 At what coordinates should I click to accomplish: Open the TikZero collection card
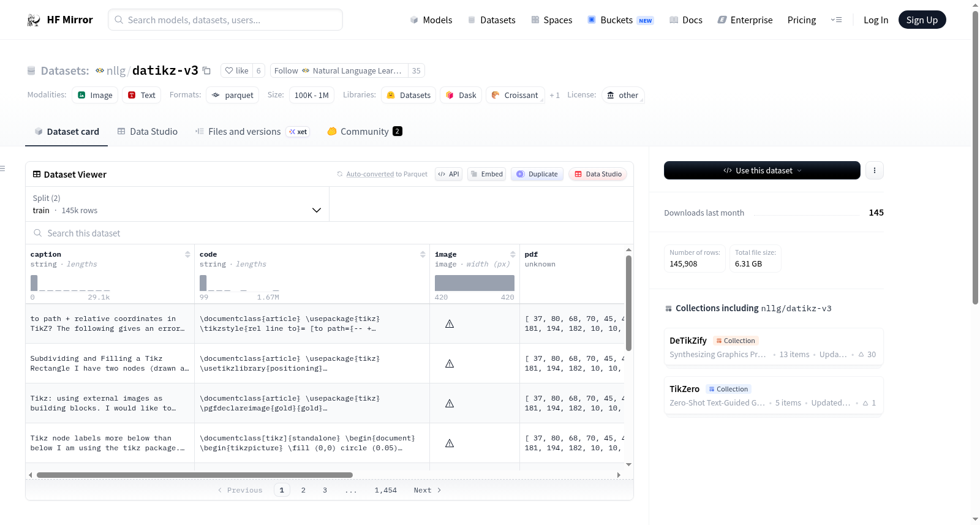pyautogui.click(x=773, y=395)
